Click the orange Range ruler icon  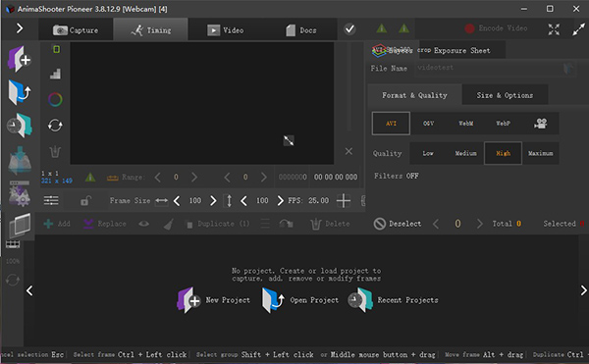pos(112,178)
